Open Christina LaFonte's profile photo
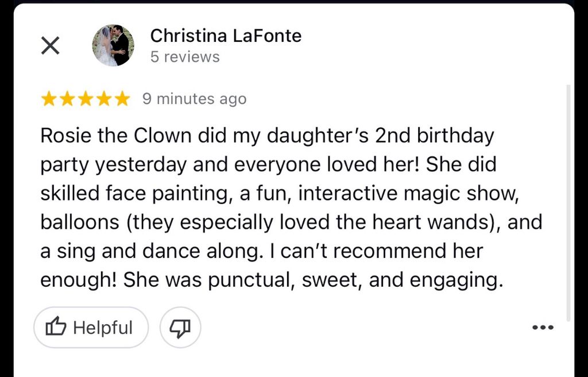The width and height of the screenshot is (588, 377). click(113, 45)
